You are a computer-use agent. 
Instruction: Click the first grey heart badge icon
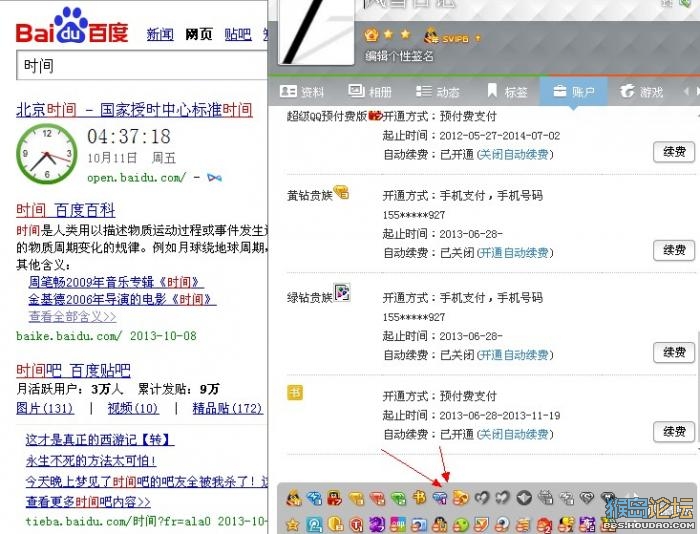point(482,497)
